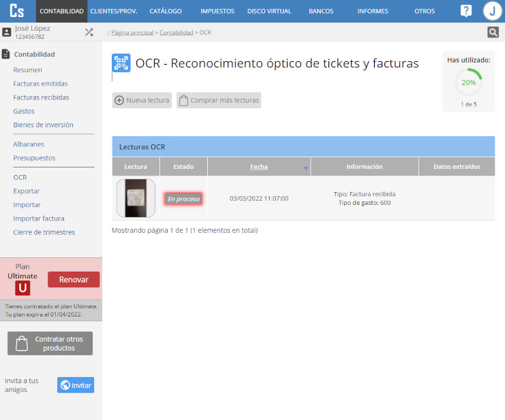Viewport: 505px width, 420px height.
Task: Open the CONTABILIDAD top menu
Action: tap(61, 12)
